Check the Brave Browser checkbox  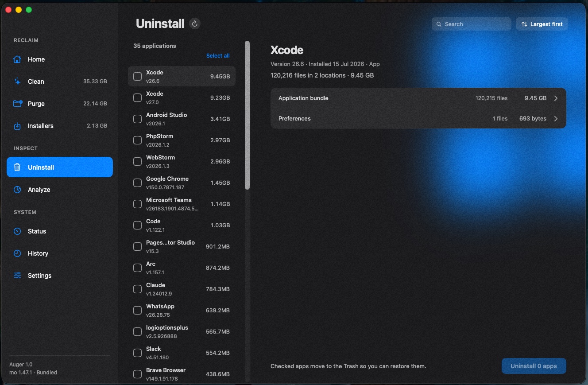click(x=138, y=374)
